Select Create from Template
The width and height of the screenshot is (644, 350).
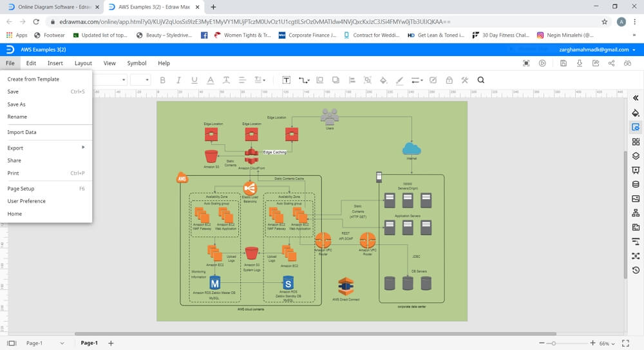tap(33, 79)
